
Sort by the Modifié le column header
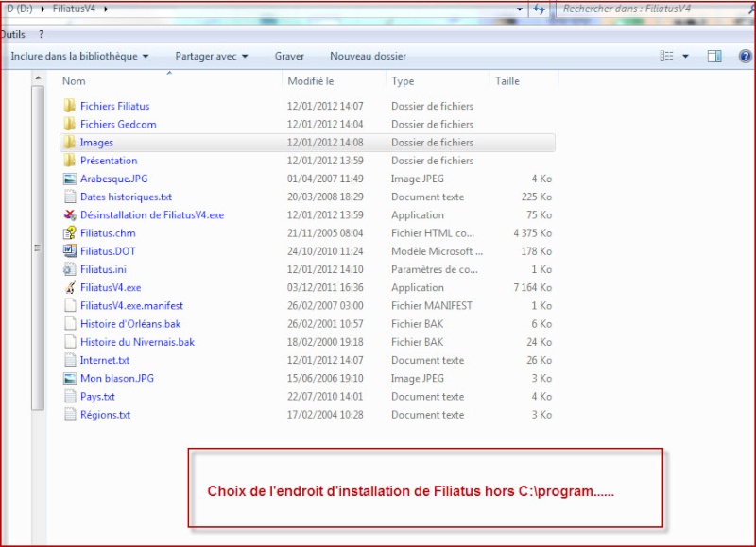point(311,81)
